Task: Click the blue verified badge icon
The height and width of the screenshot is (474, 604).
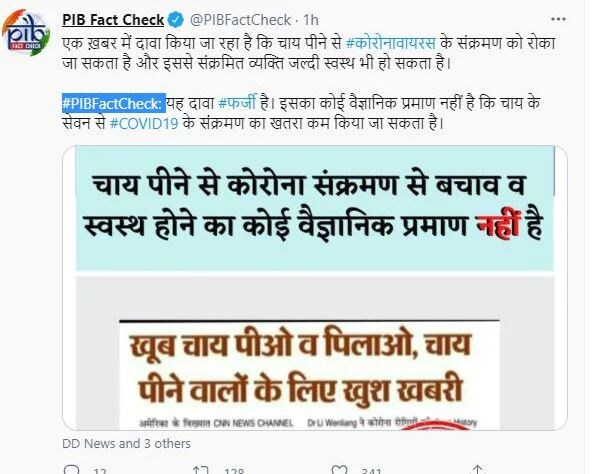Action: (176, 20)
